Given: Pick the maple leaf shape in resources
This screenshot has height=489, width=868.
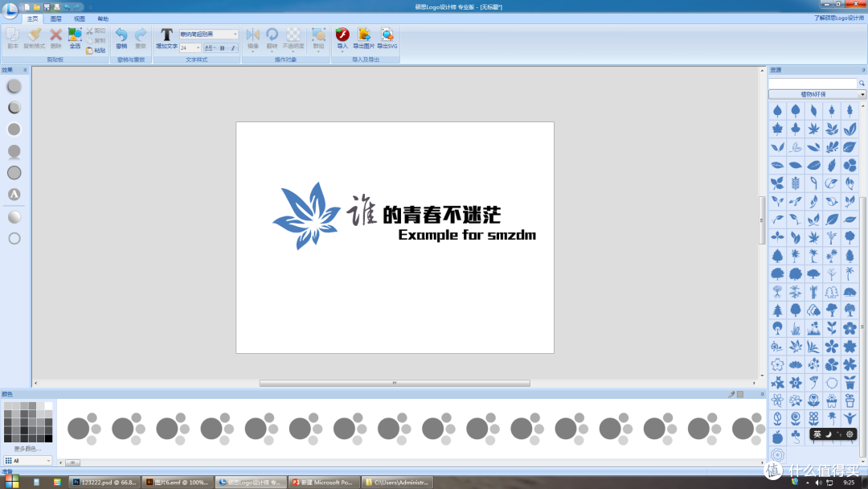Looking at the screenshot, I should 777,129.
